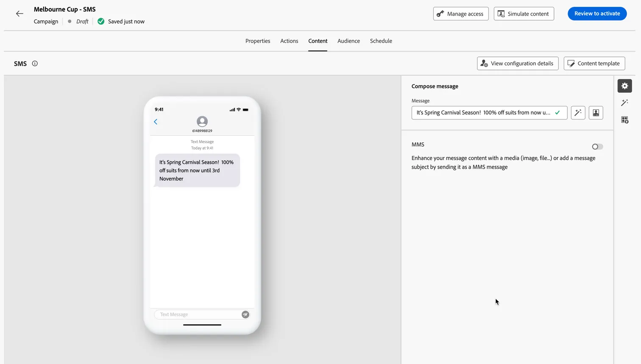Image resolution: width=641 pixels, height=364 pixels.
Task: Switch to the Actions tab
Action: click(289, 41)
